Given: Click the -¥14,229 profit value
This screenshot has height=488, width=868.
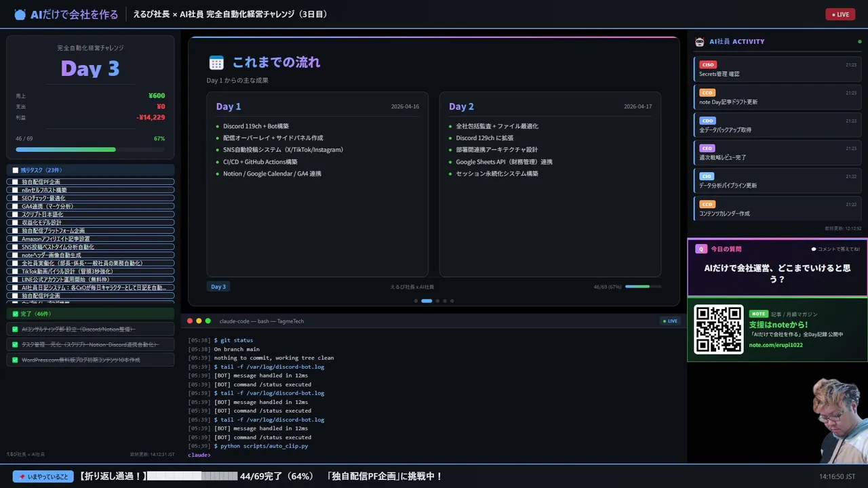Looking at the screenshot, I should pyautogui.click(x=151, y=117).
